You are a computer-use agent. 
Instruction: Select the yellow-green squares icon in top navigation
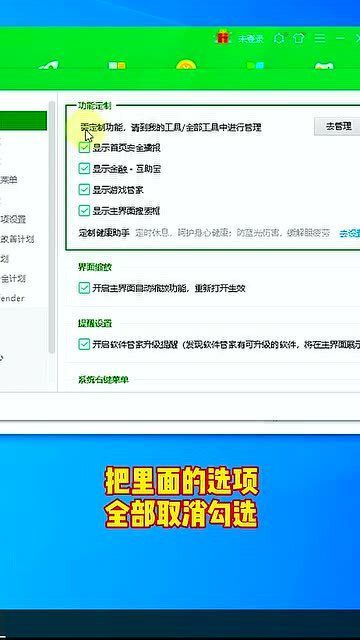(x=117, y=65)
